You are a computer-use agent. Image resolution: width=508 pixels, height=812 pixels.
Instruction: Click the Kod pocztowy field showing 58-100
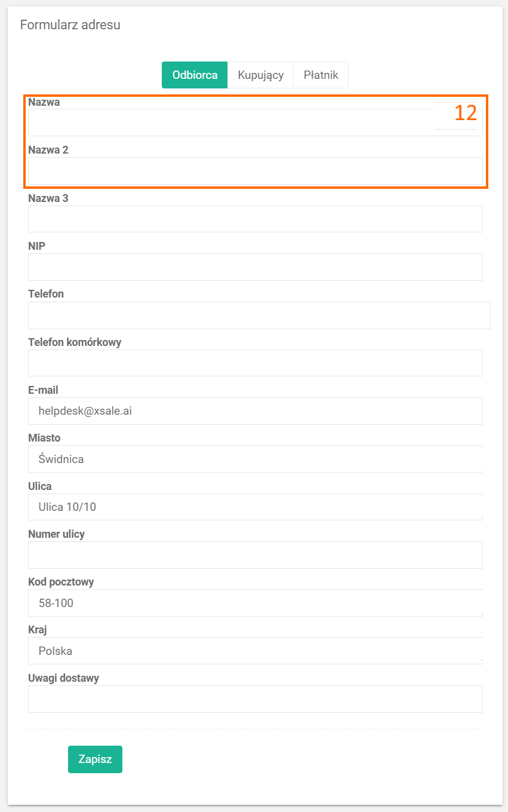point(255,603)
